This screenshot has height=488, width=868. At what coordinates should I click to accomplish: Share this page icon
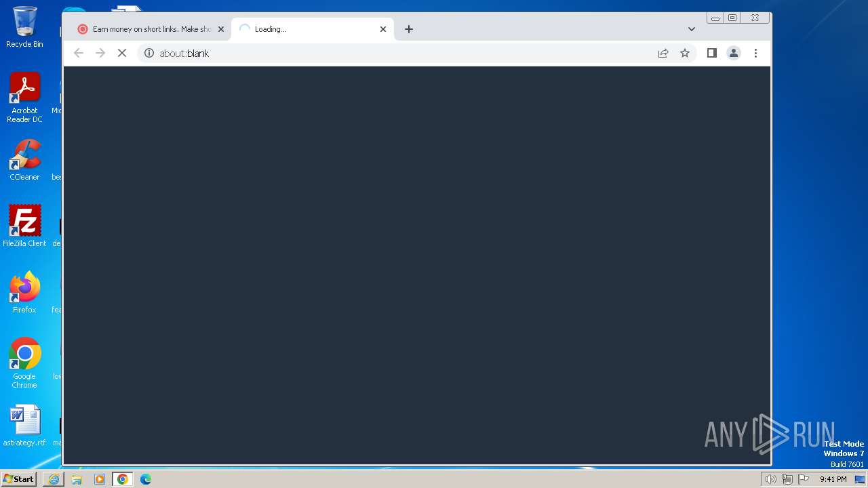point(663,53)
